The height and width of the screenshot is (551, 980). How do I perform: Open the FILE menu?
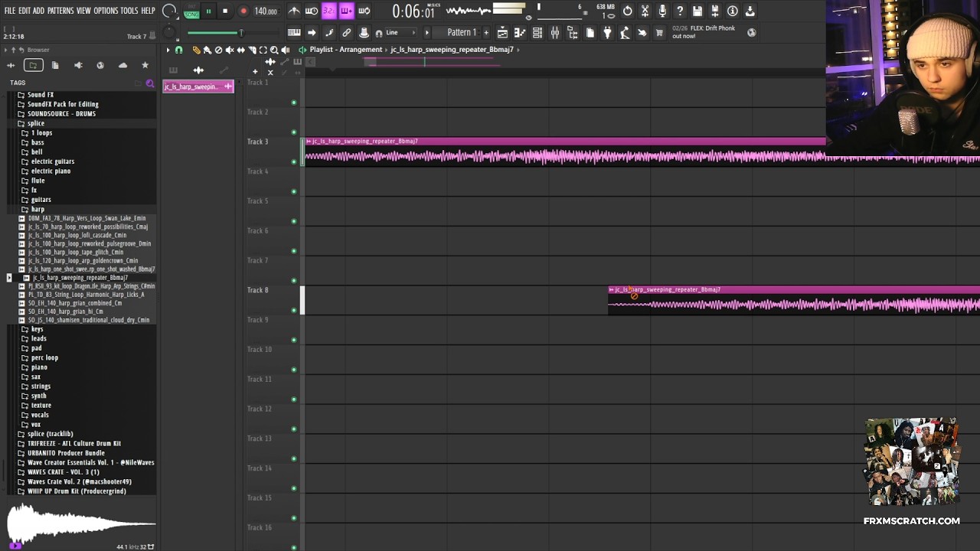(10, 11)
